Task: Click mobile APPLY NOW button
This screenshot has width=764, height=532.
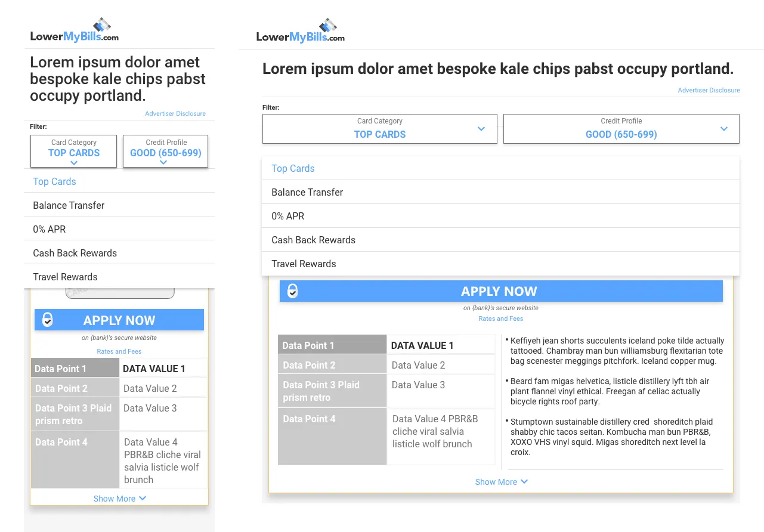Action: (x=119, y=320)
